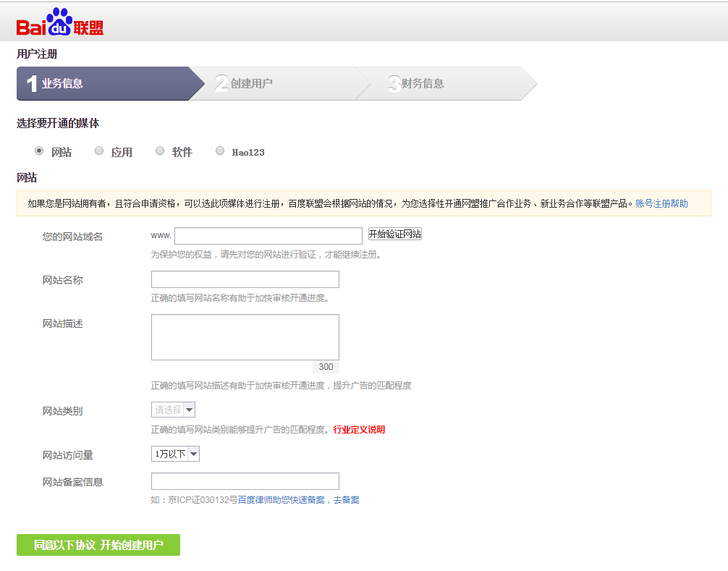The image size is (728, 571).
Task: Select the 应用 media option
Action: 99,151
